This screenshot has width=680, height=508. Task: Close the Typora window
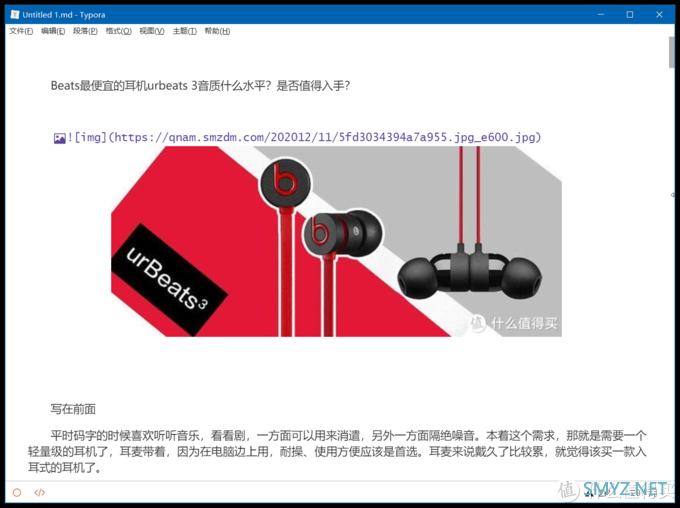[x=659, y=14]
